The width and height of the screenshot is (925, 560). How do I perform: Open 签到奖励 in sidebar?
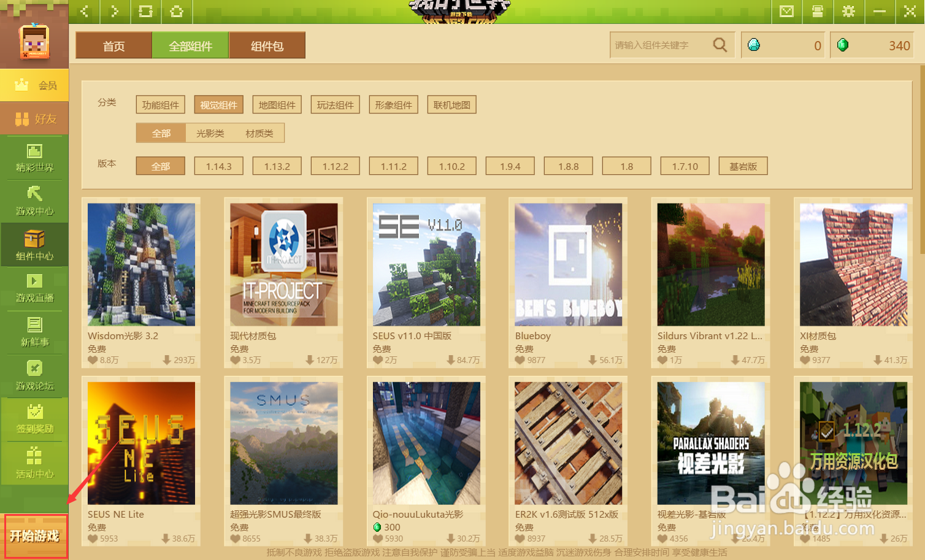point(34,420)
